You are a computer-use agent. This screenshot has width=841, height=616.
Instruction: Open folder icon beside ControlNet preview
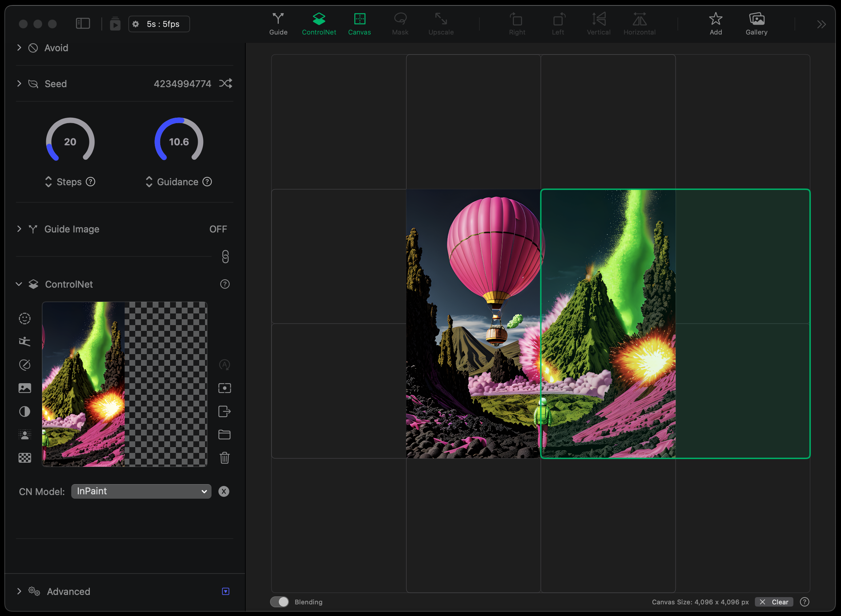(224, 435)
